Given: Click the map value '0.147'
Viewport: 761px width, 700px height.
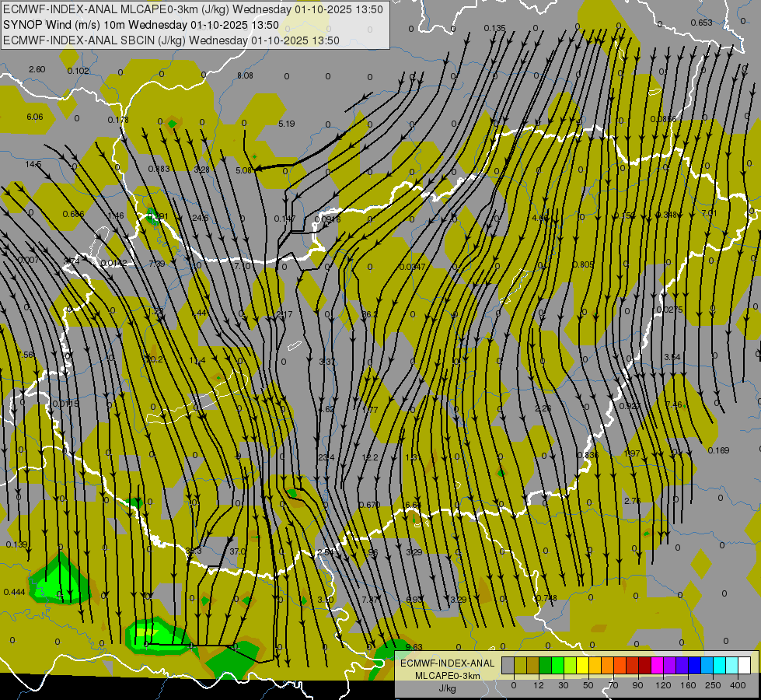Looking at the screenshot, I should click(285, 219).
